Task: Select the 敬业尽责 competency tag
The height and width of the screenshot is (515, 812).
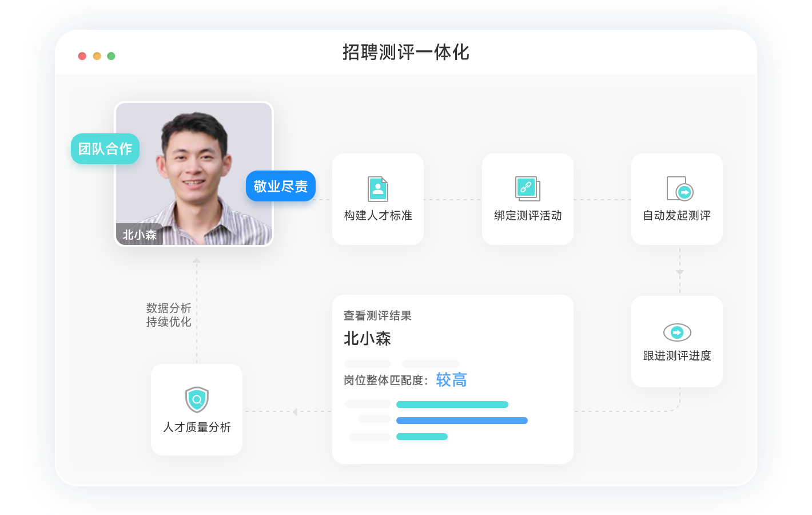Action: point(280,186)
